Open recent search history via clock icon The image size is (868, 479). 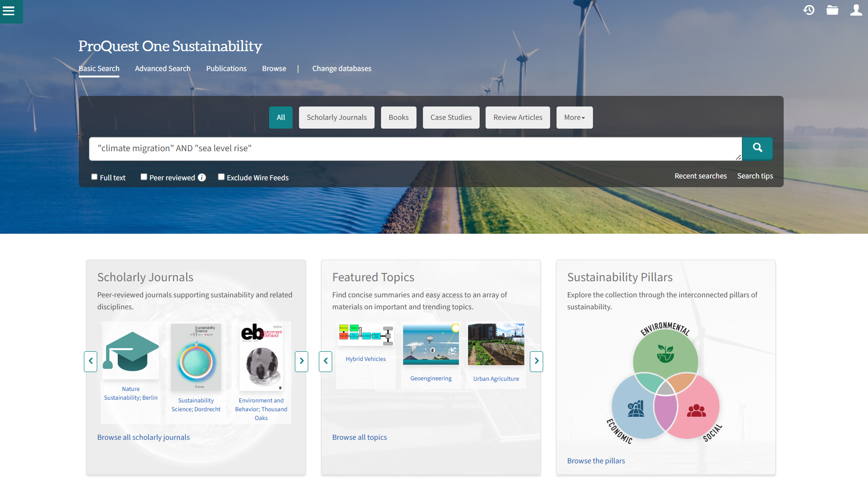809,10
